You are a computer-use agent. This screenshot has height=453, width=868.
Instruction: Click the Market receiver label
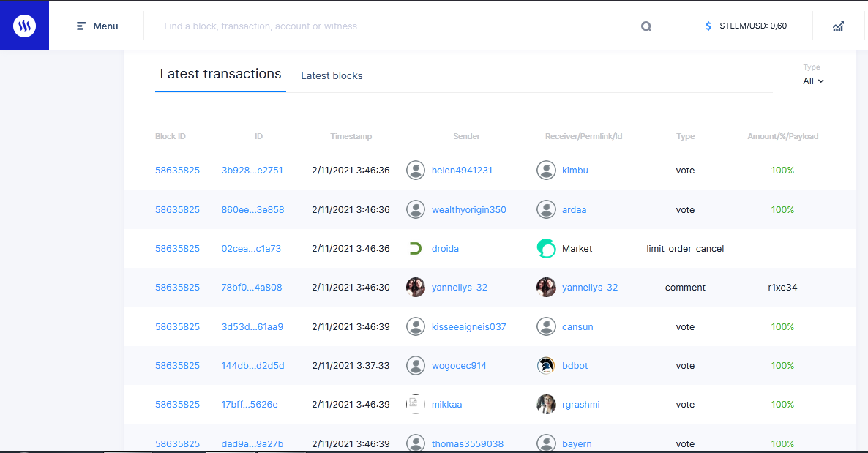coord(577,249)
